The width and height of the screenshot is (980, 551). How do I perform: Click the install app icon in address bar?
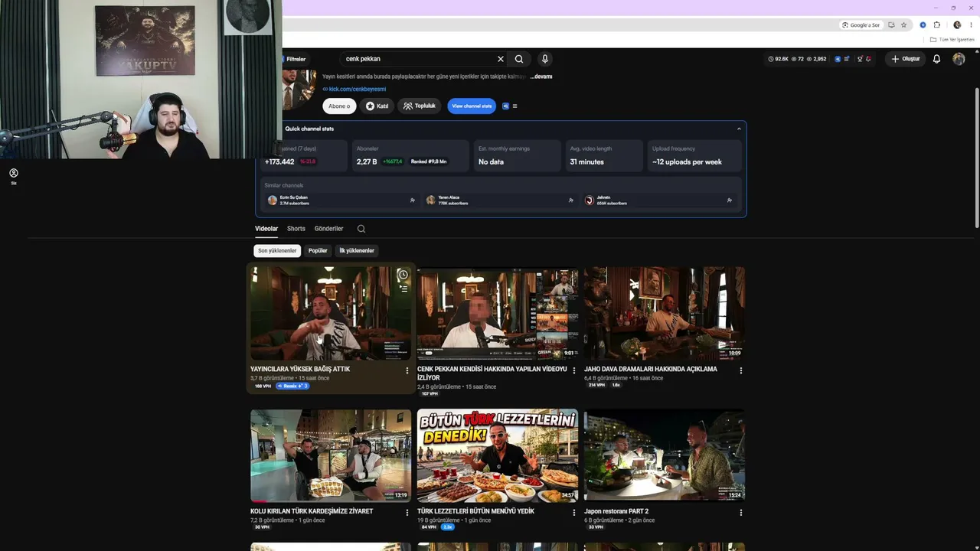(892, 25)
